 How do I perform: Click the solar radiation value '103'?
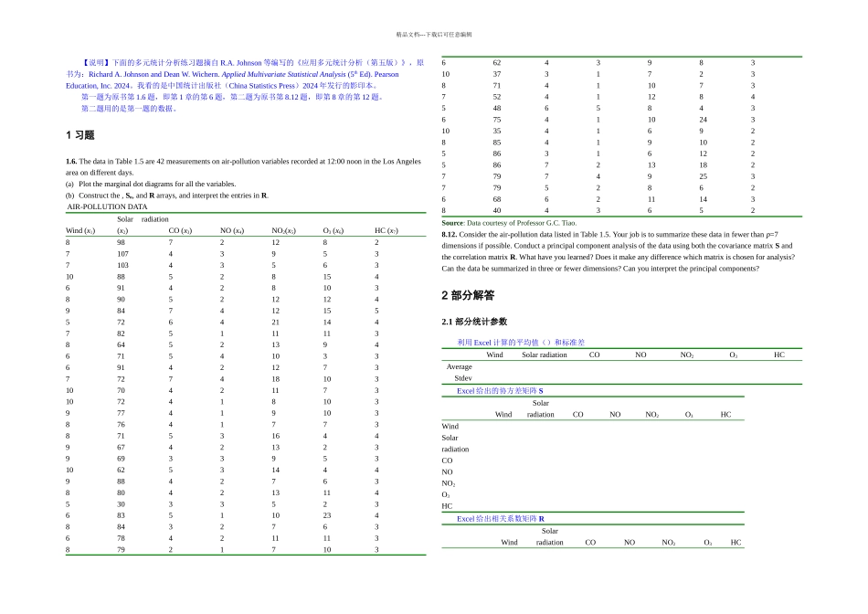coord(123,265)
